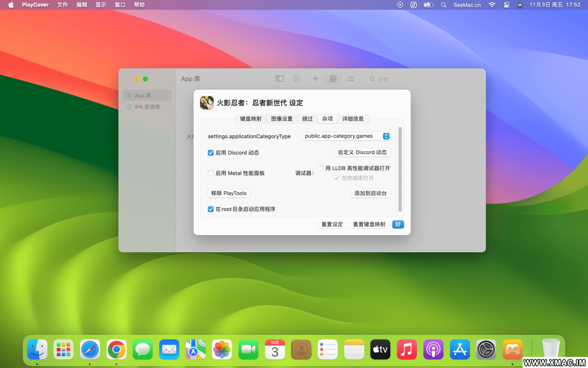Open Reminders from the Dock
Screen dimensions: 588x368
pyautogui.click(x=327, y=350)
